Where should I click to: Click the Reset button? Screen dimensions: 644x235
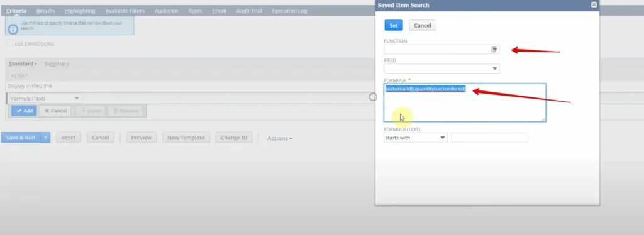pyautogui.click(x=69, y=138)
